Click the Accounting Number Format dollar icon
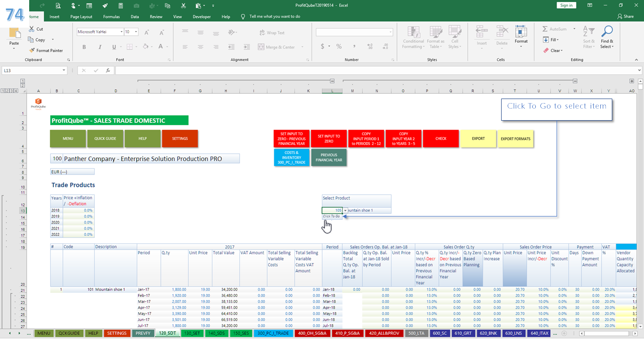Screen dimensions: 644x362 coord(323,46)
